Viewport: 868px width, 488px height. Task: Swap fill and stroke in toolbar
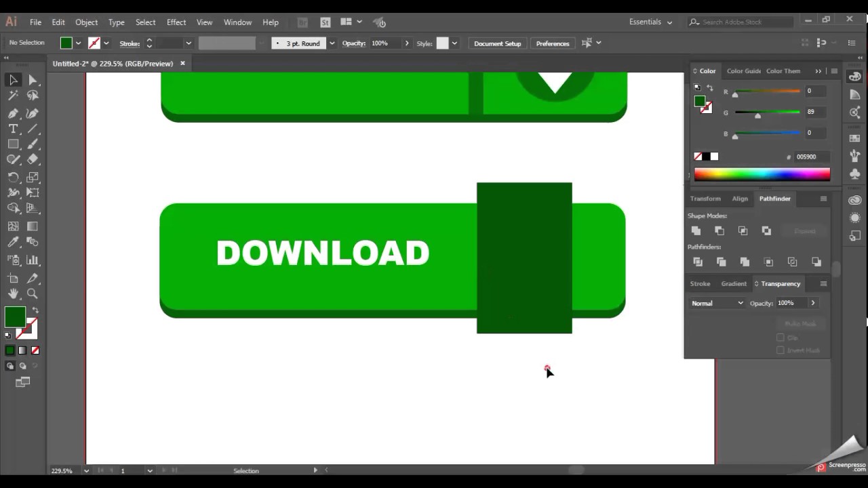(35, 310)
